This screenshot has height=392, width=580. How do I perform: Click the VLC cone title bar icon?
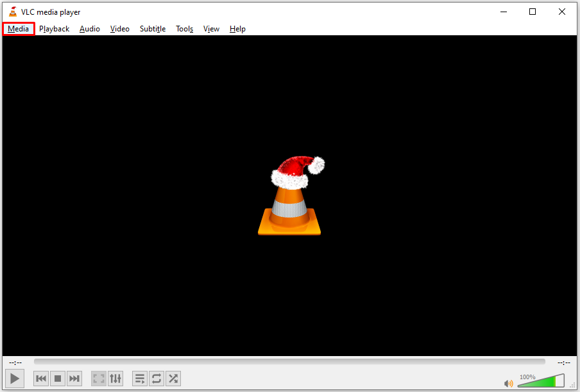pyautogui.click(x=13, y=12)
